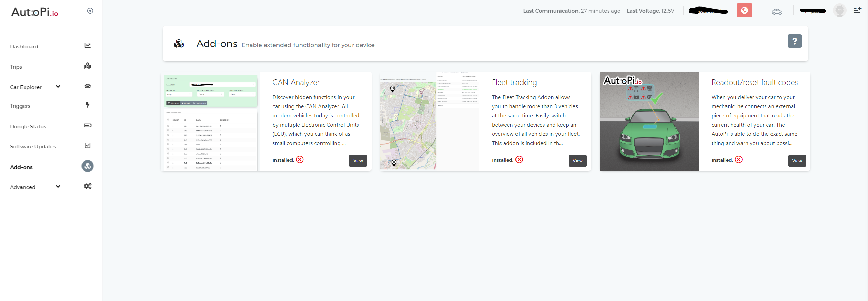
Task: Click the car outline icon in header
Action: click(x=777, y=12)
